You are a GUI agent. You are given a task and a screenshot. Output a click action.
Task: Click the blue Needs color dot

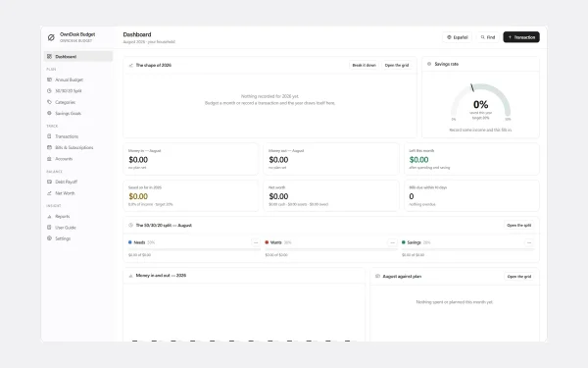click(x=130, y=242)
